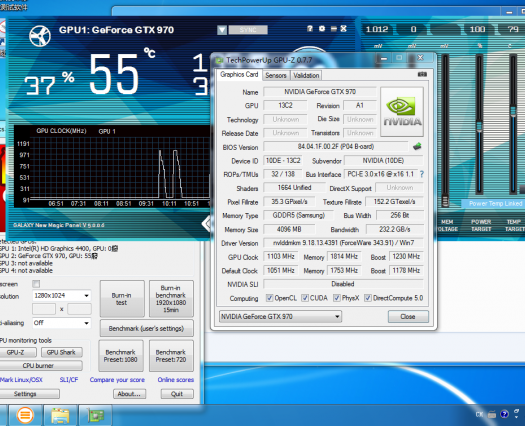
Task: Open the Magic Panel help question icon
Action: point(310,29)
